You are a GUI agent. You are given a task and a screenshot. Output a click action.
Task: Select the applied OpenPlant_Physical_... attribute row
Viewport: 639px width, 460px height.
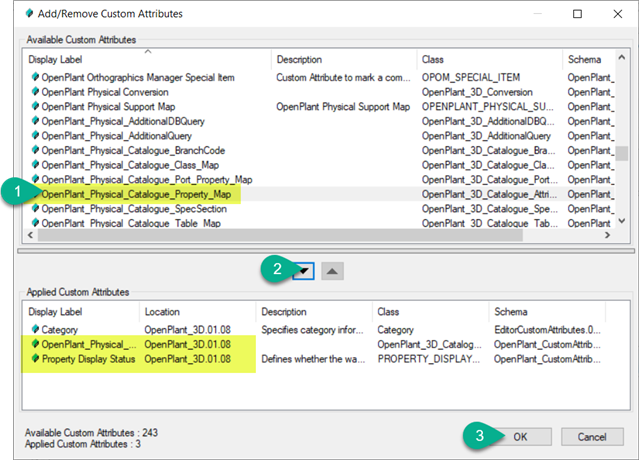click(315, 344)
